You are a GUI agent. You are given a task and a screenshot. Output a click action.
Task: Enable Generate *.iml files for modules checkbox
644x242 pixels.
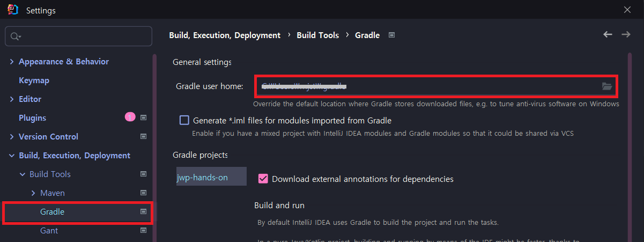[184, 120]
